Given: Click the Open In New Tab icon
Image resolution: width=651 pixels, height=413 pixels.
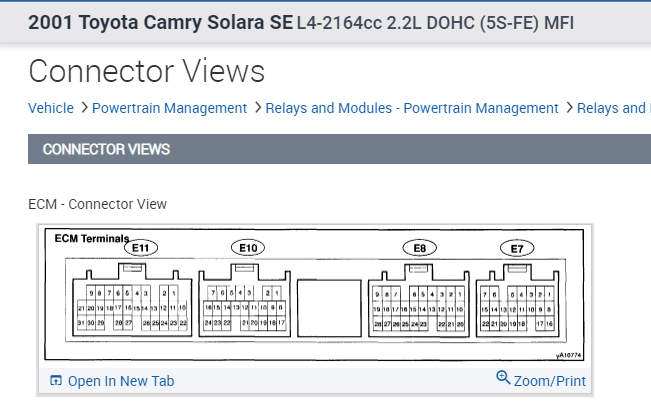Looking at the screenshot, I should 56,381.
